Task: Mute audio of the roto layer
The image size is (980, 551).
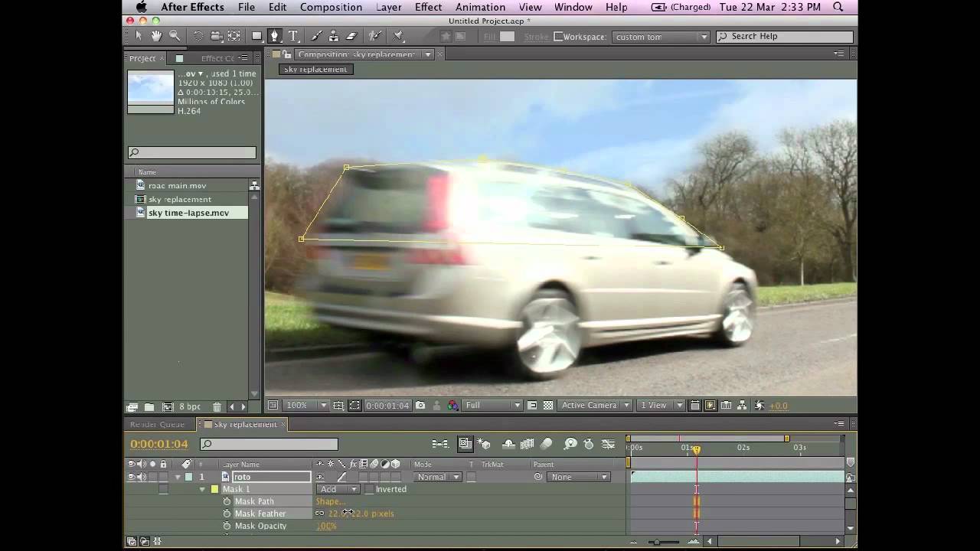Action: click(142, 477)
